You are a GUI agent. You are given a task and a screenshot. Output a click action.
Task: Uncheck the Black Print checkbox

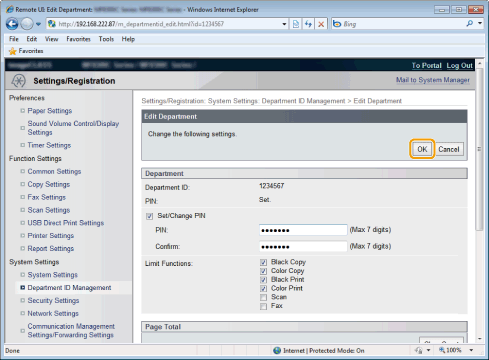click(263, 280)
